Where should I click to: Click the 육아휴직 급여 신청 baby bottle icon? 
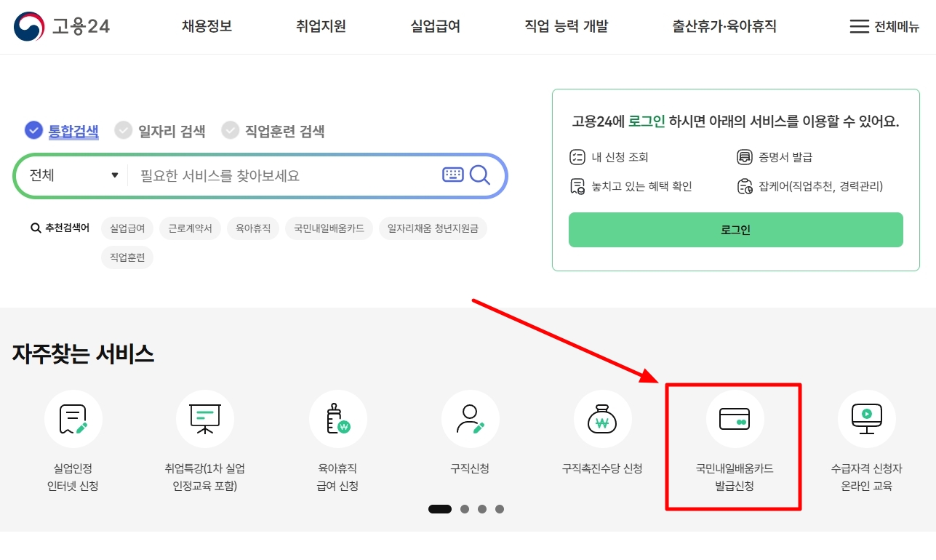pyautogui.click(x=337, y=419)
